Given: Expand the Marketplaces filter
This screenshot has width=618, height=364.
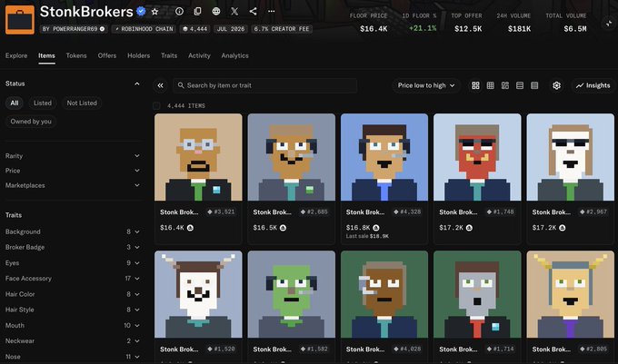Looking at the screenshot, I should pos(72,185).
